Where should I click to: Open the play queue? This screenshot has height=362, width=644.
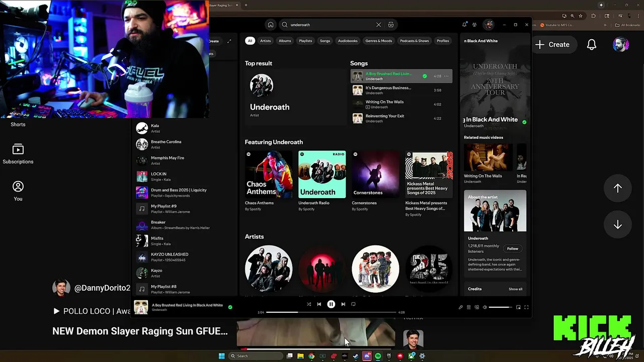(468, 307)
